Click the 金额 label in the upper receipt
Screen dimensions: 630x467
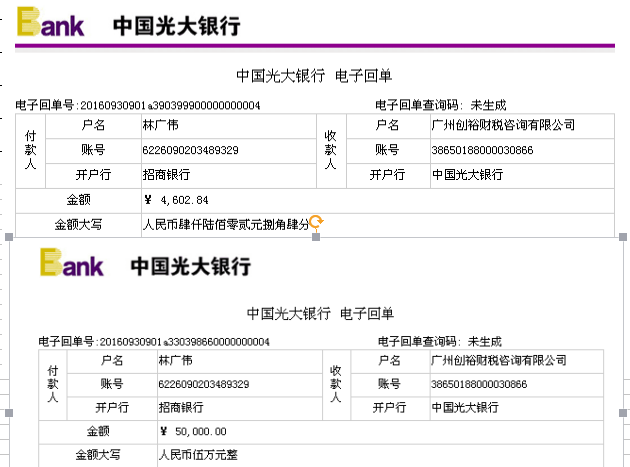pyautogui.click(x=78, y=200)
